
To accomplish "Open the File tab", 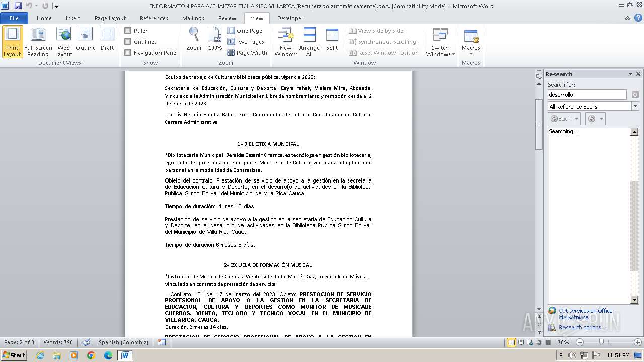I will pyautogui.click(x=14, y=18).
